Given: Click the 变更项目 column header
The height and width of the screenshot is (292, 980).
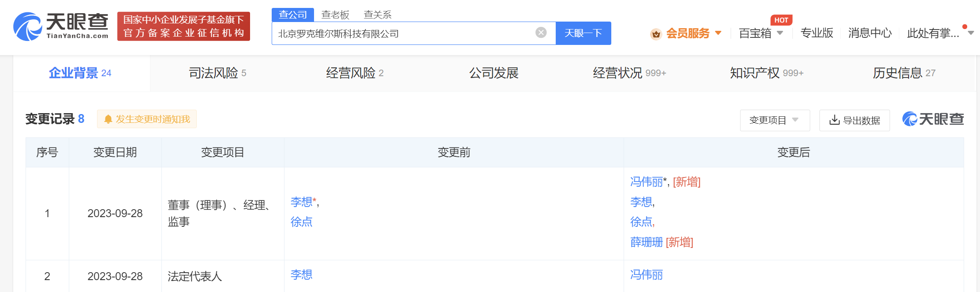Looking at the screenshot, I should coord(223,152).
